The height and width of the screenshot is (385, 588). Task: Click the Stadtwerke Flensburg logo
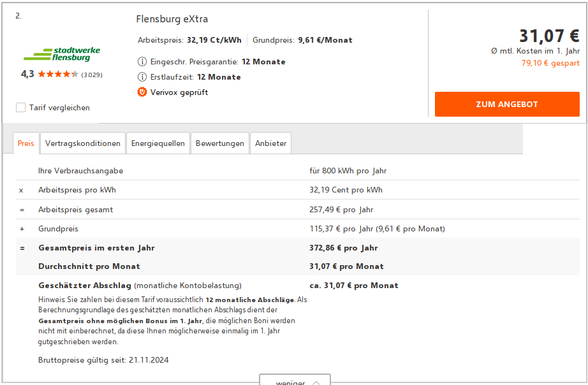tap(62, 54)
